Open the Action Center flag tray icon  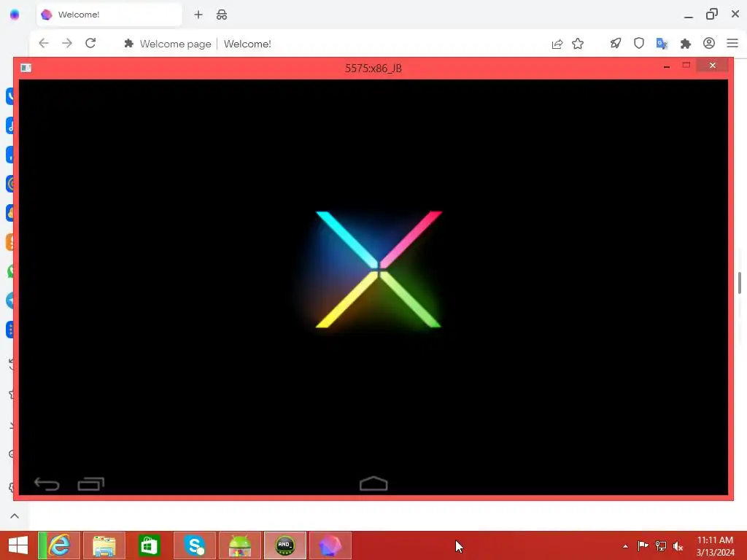[x=643, y=545]
